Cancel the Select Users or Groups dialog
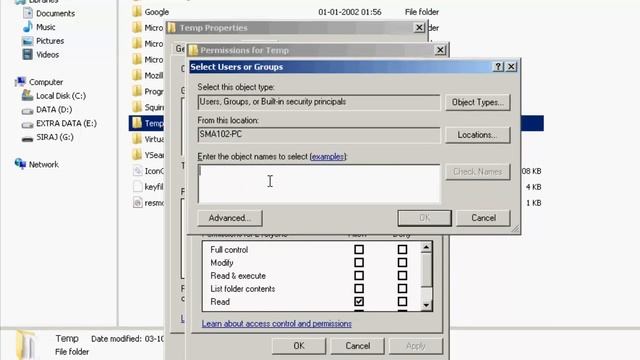 click(483, 218)
